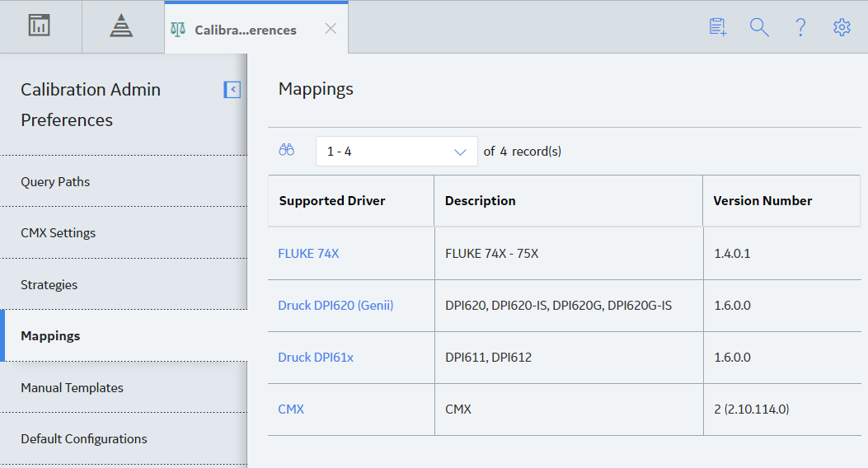Select the CMX description cell
Screen dimensions: 868x468
tap(569, 409)
